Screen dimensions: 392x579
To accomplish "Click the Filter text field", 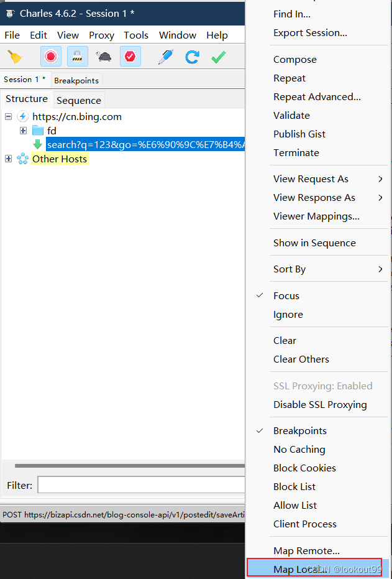I will [141, 485].
